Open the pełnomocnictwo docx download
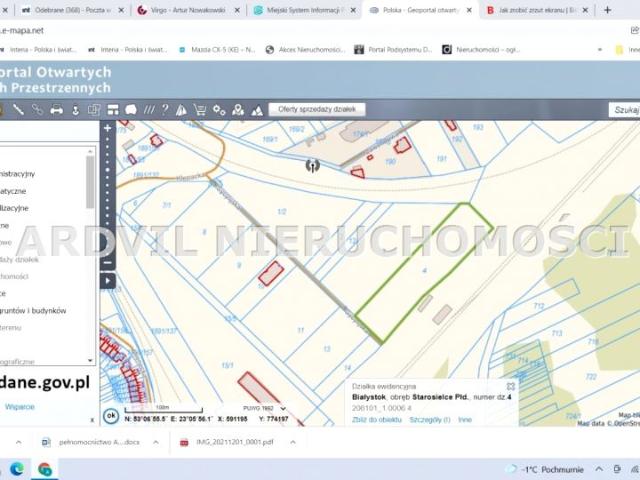 click(x=92, y=442)
